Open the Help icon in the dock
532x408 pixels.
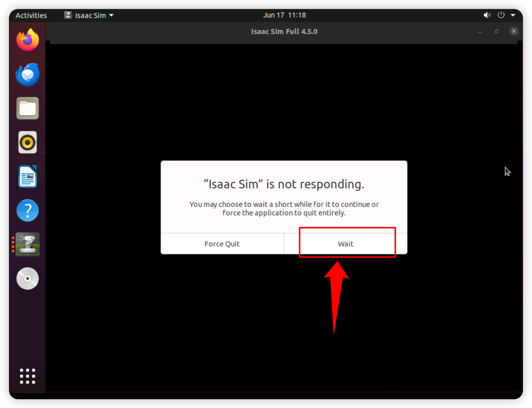[28, 210]
